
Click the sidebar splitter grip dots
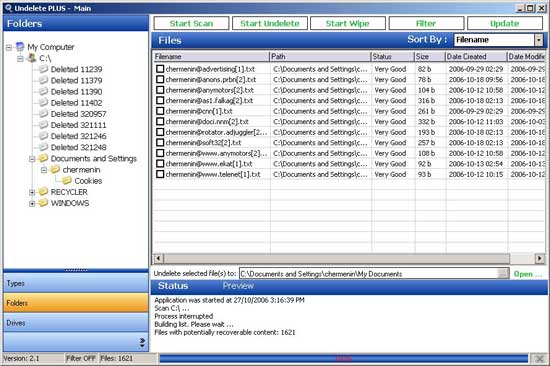click(76, 270)
